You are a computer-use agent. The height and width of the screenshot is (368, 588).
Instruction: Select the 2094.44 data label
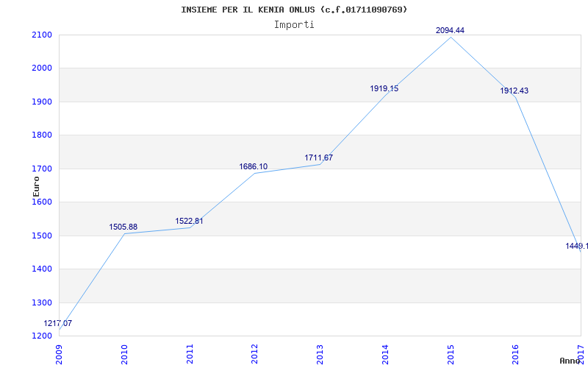point(450,30)
